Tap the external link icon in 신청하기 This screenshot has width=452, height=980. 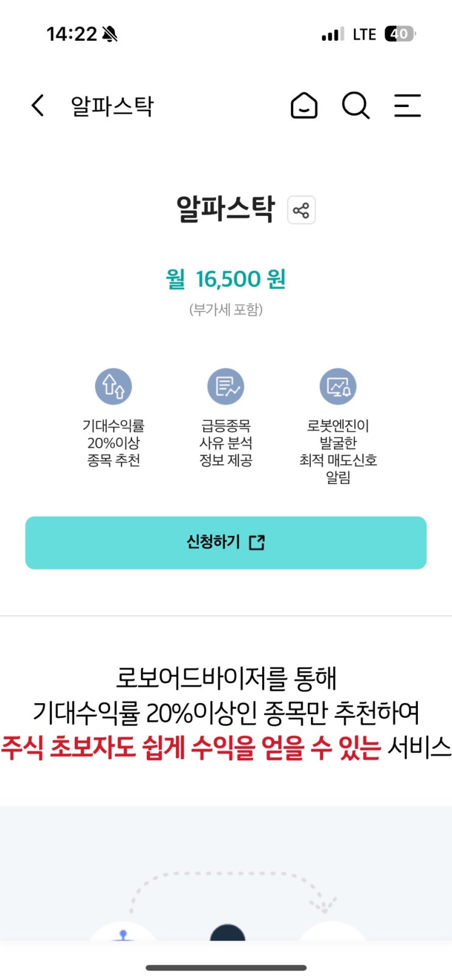click(x=257, y=542)
